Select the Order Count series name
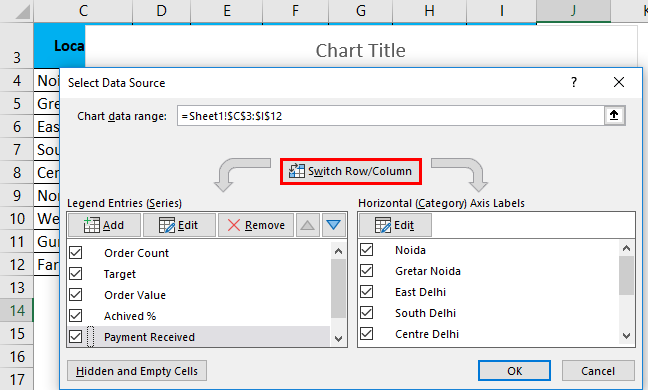The height and width of the screenshot is (390, 648). [x=136, y=253]
